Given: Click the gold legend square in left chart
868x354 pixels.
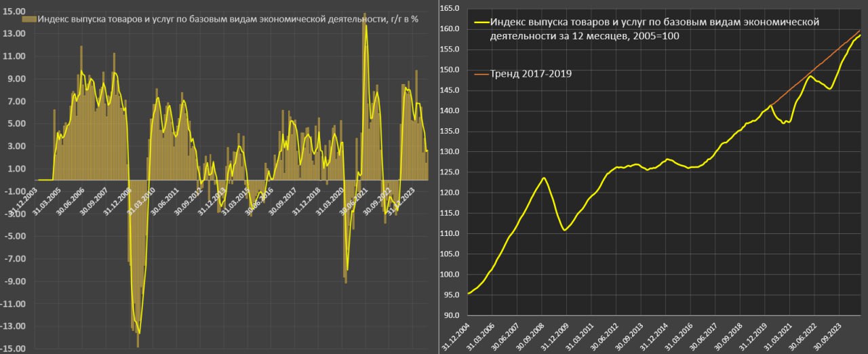Looking at the screenshot, I should [28, 19].
